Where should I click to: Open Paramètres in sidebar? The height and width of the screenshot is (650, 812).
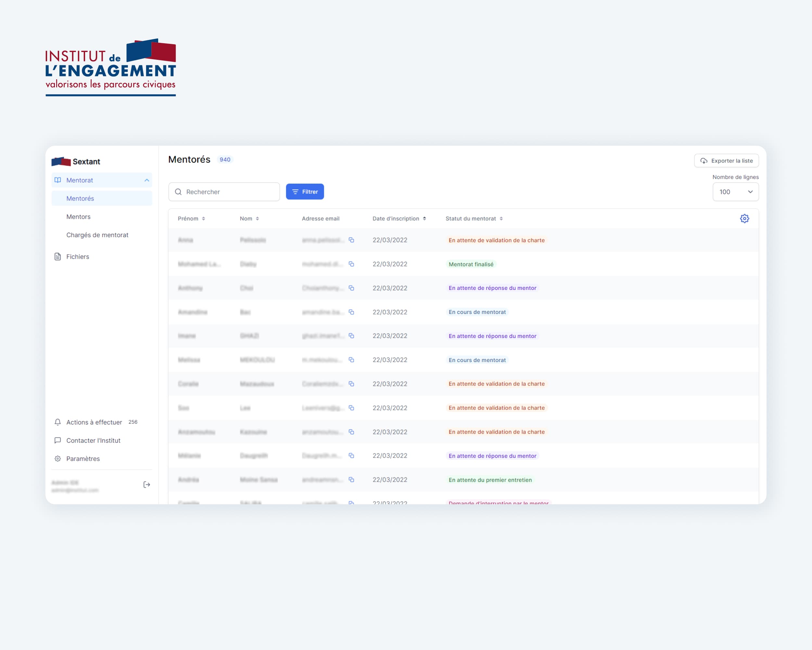pyautogui.click(x=102, y=459)
